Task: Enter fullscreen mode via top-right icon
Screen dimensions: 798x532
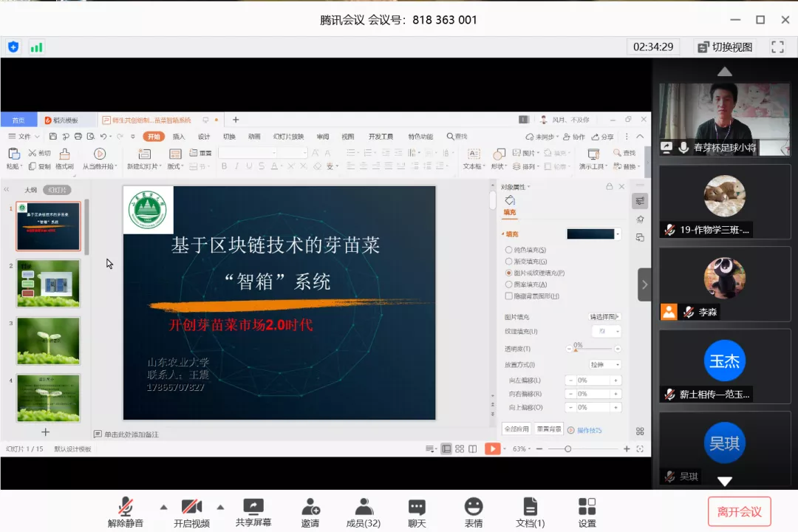Action: coord(777,47)
